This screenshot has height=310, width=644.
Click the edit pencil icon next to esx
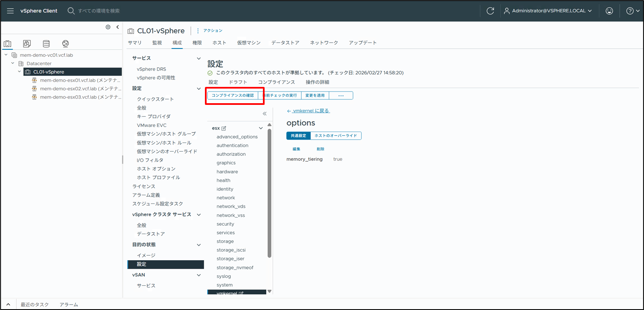pos(224,127)
